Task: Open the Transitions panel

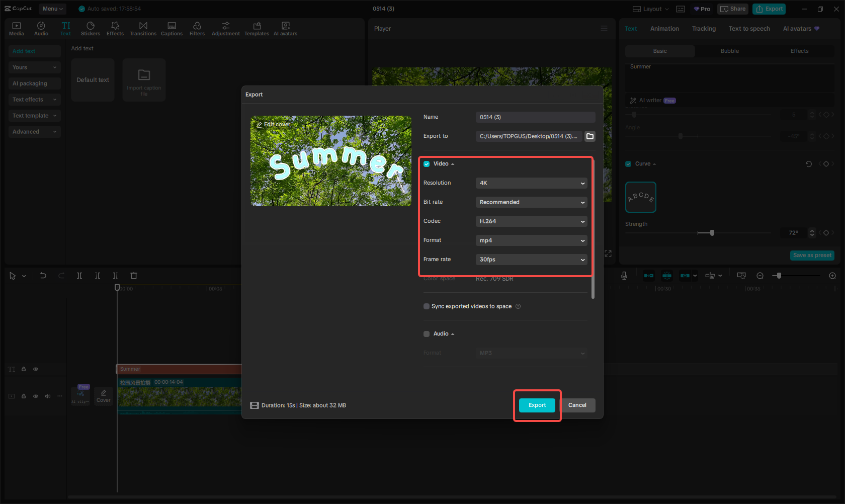Action: (x=143, y=28)
